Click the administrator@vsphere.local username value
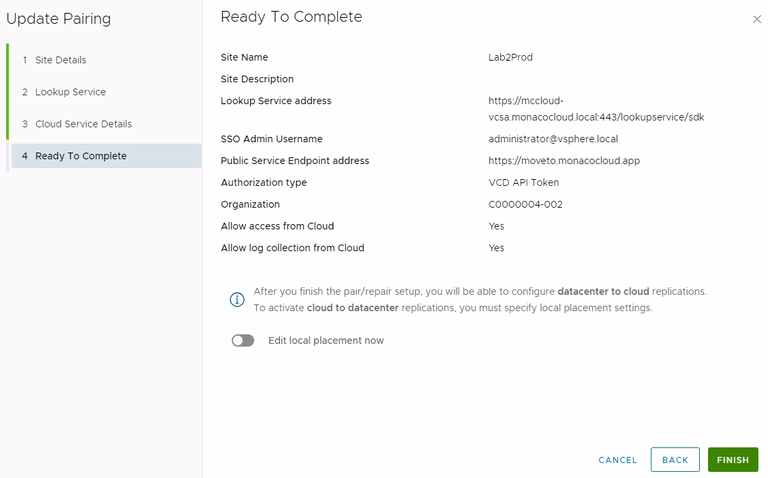The height and width of the screenshot is (478, 768). (x=560, y=139)
